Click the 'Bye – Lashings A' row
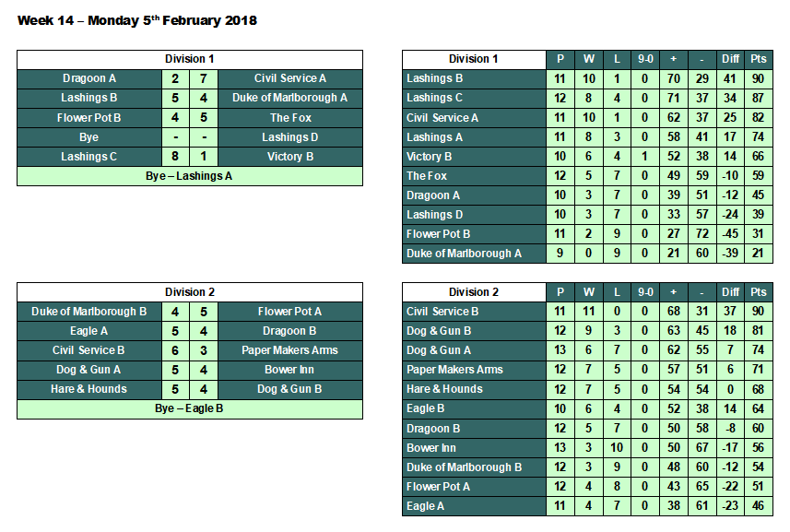Screen dimensions: 790x532 189,175
